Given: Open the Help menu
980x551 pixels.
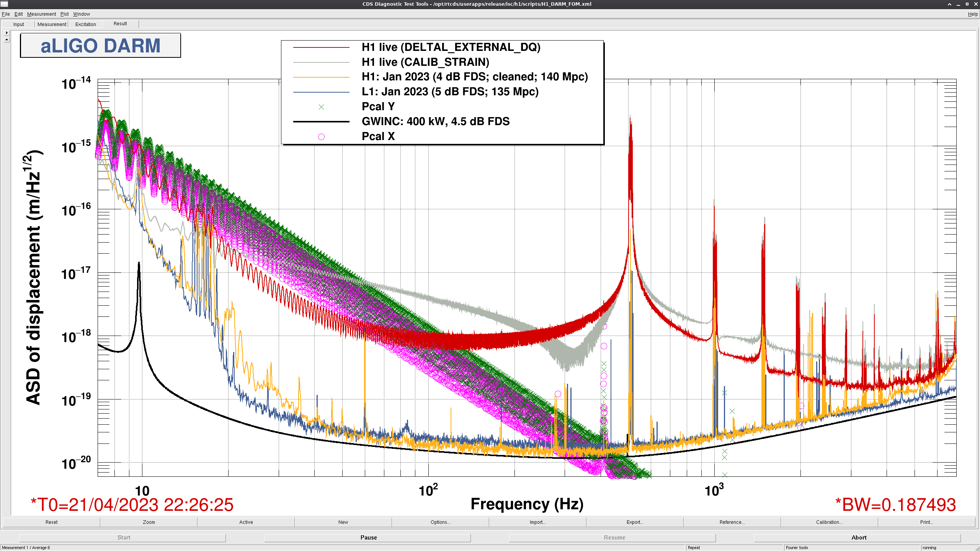Looking at the screenshot, I should click(973, 14).
